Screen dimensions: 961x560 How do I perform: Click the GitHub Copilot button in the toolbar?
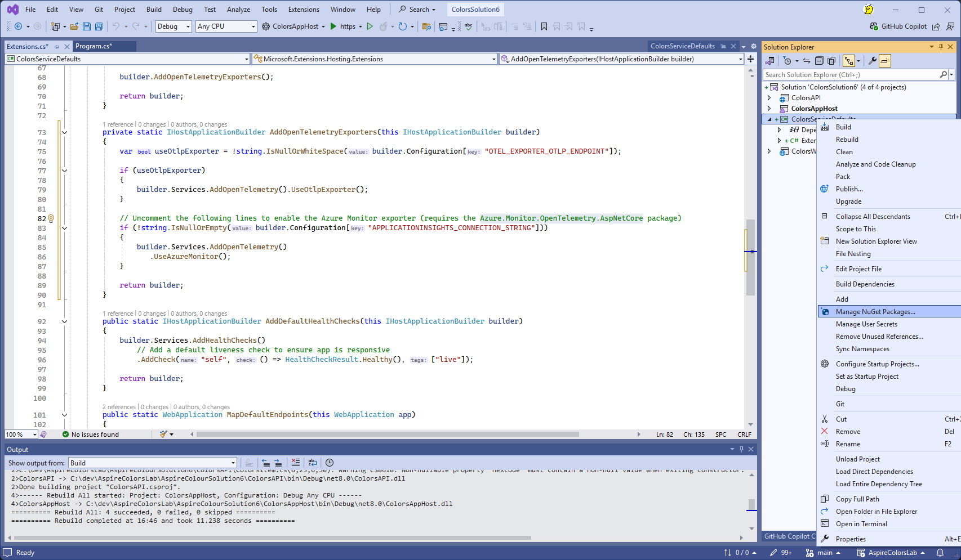coord(898,26)
